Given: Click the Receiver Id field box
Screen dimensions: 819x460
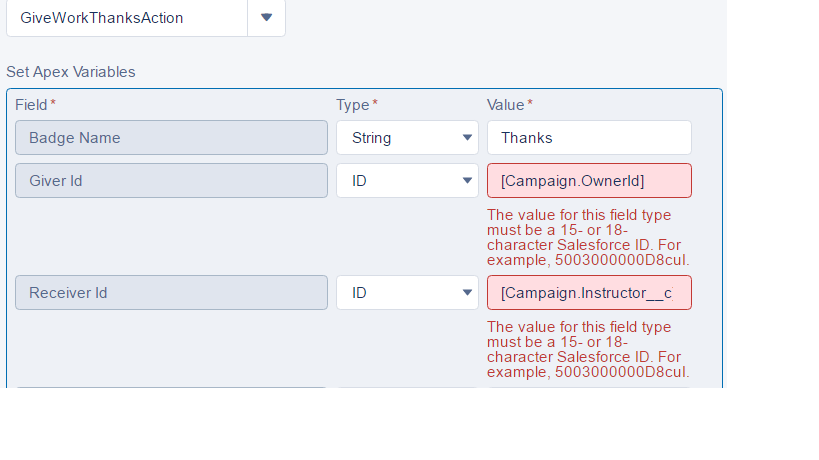Looking at the screenshot, I should pos(171,293).
